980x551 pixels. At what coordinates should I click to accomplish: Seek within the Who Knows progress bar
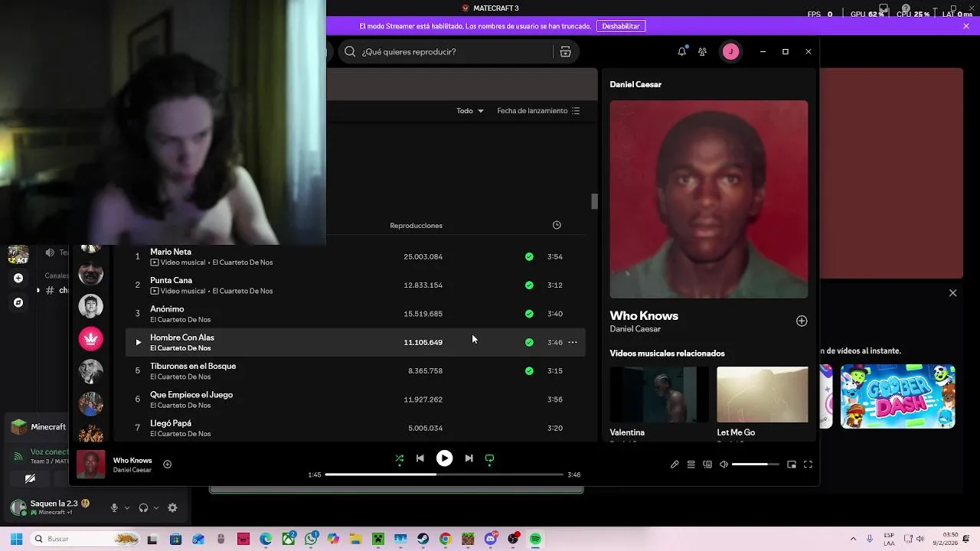click(444, 474)
